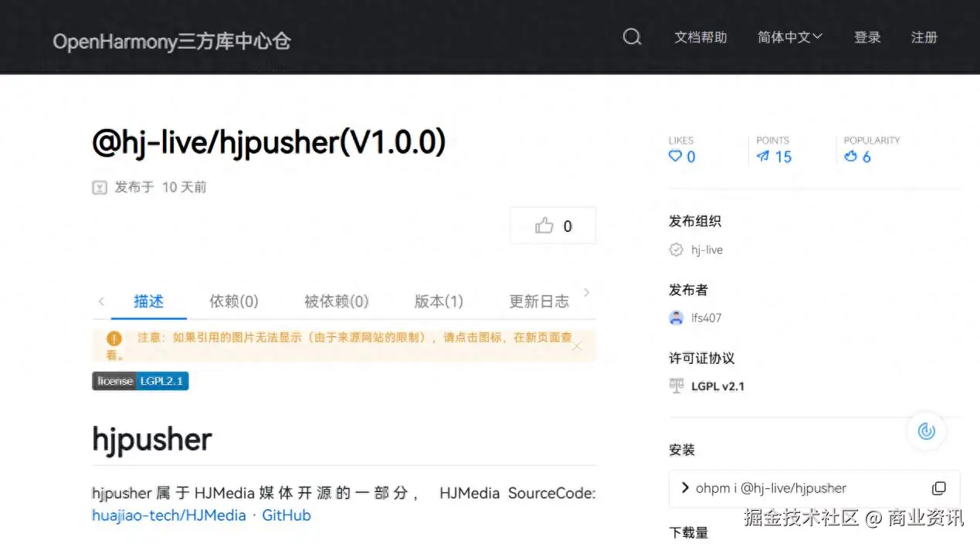The width and height of the screenshot is (980, 544).
Task: Click the scales icon beside LGPL v2.1
Action: tap(677, 386)
